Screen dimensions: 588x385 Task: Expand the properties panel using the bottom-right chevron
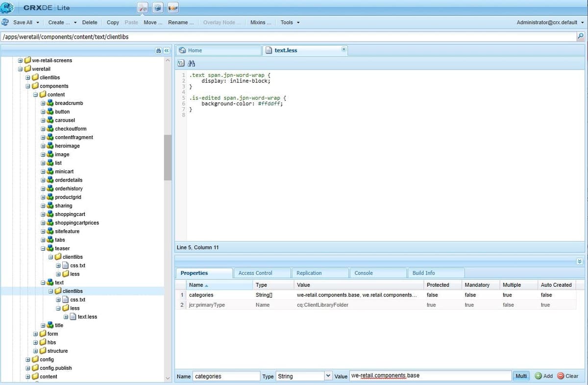coord(580,261)
